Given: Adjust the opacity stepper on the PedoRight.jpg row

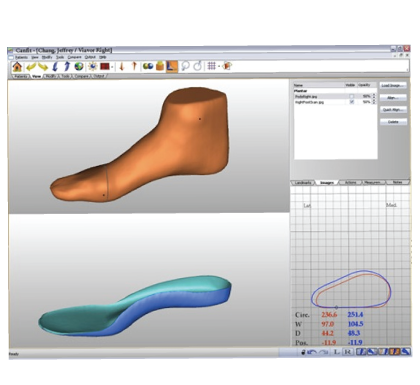Looking at the screenshot, I should point(374,96).
